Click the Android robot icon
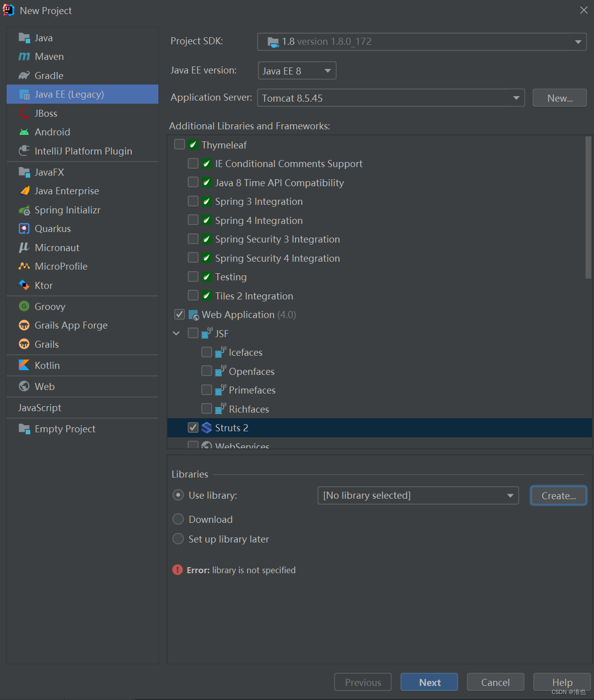The image size is (594, 700). [24, 132]
